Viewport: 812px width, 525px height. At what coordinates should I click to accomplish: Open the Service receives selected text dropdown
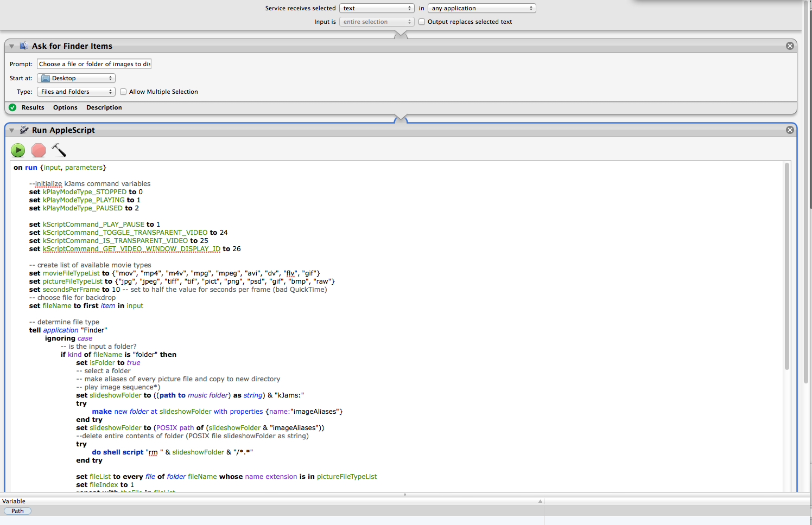[377, 8]
